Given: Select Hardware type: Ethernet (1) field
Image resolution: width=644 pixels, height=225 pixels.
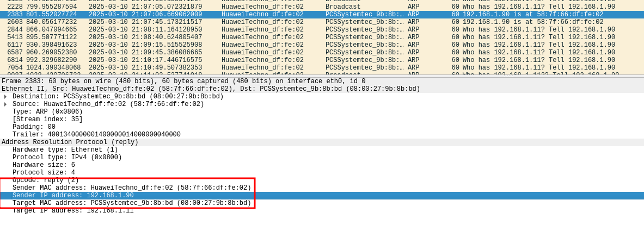Looking at the screenshot, I should pyautogui.click(x=65, y=150).
